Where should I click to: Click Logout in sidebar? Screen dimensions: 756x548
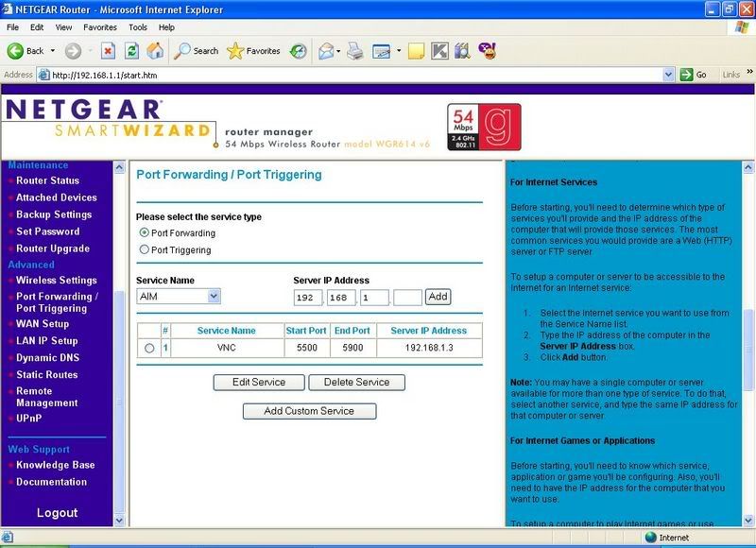pyautogui.click(x=58, y=513)
